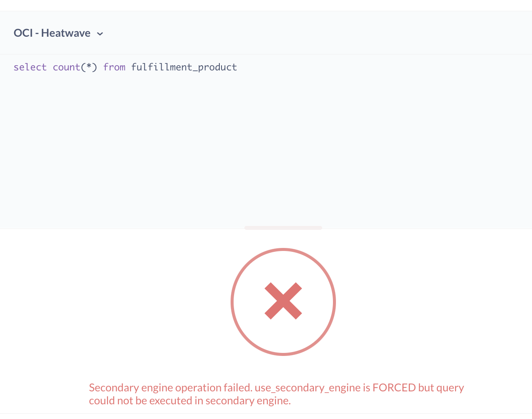Click the select keyword in the query
Viewport: 532px width, 419px height.
pyautogui.click(x=30, y=67)
